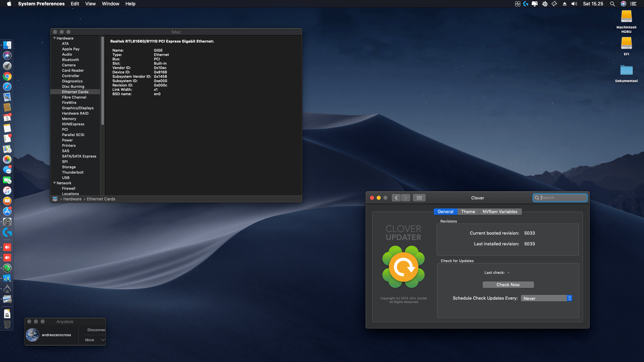Open the Window menu

tap(110, 4)
